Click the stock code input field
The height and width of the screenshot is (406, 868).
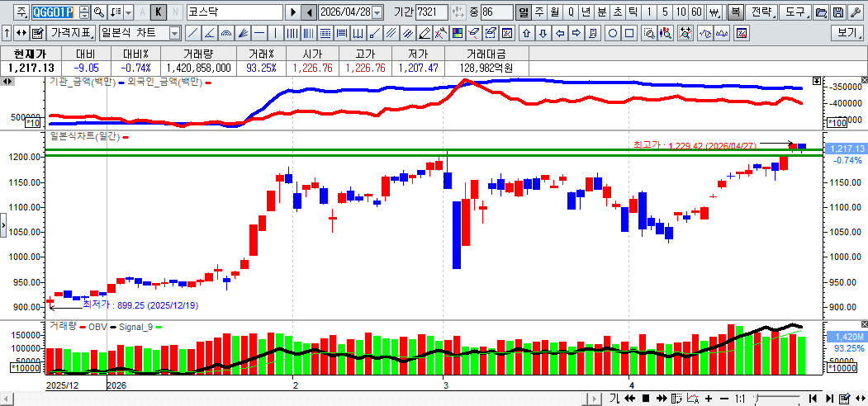[x=53, y=12]
